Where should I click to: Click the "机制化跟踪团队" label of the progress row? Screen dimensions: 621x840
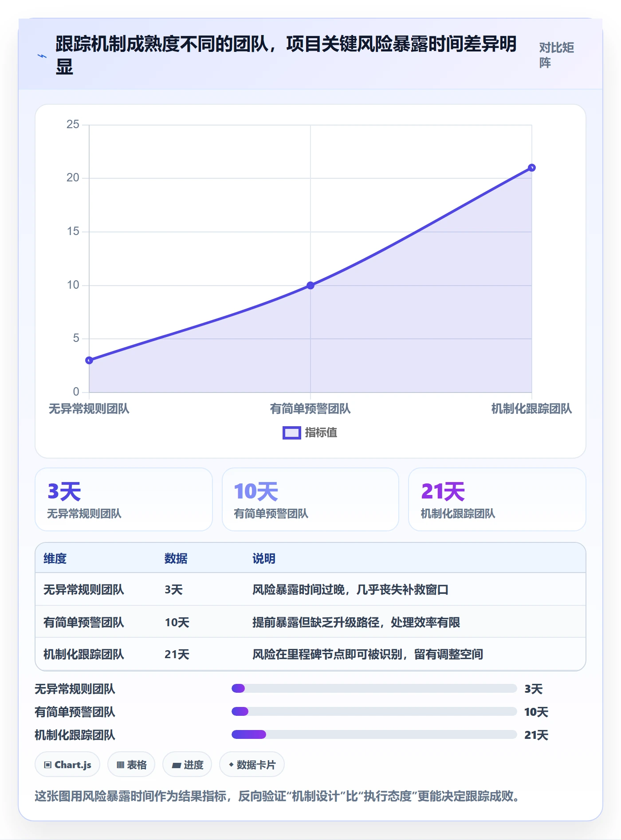click(x=75, y=735)
